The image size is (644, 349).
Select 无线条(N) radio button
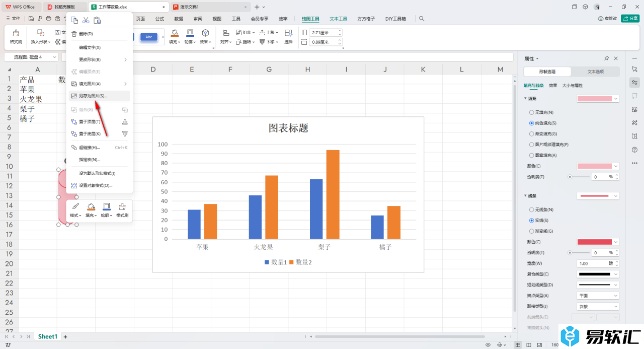click(x=531, y=210)
